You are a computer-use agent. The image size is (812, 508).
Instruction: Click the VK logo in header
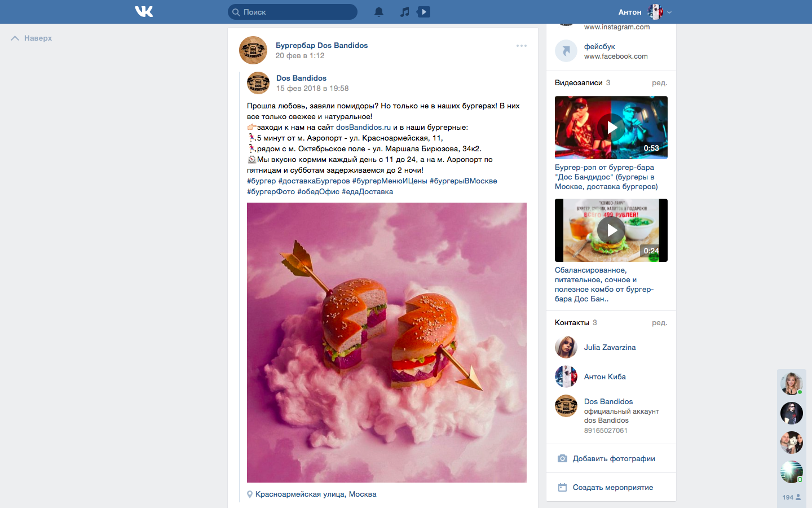coord(144,12)
